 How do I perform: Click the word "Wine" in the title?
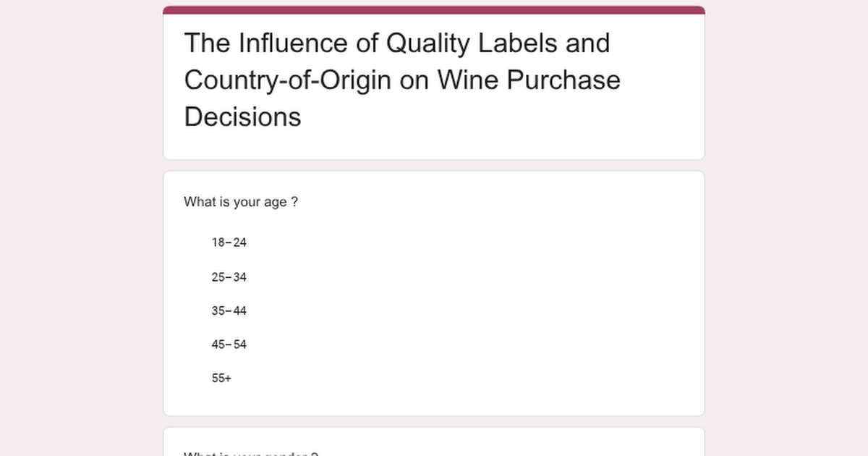tap(467, 80)
